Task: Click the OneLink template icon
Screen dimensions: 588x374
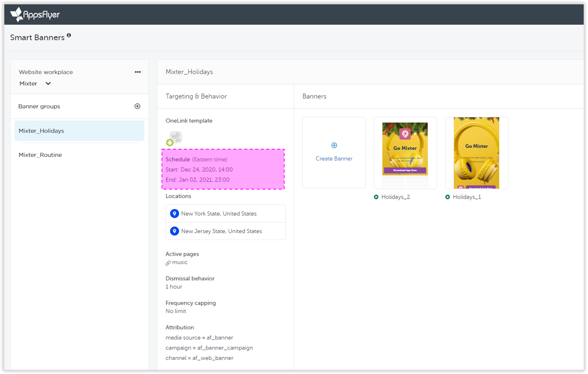Action: [x=174, y=139]
